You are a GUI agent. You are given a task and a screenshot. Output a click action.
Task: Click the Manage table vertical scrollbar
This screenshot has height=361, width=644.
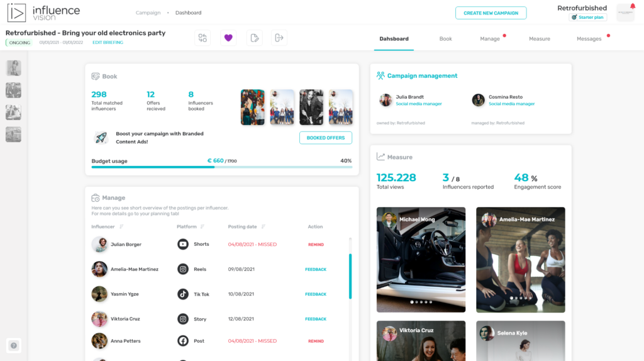point(350,277)
